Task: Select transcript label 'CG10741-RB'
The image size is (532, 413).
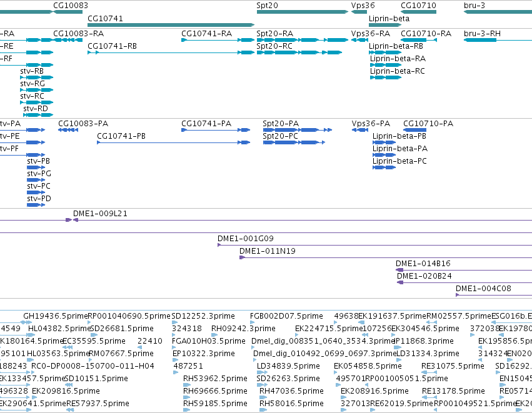Action: pyautogui.click(x=113, y=46)
